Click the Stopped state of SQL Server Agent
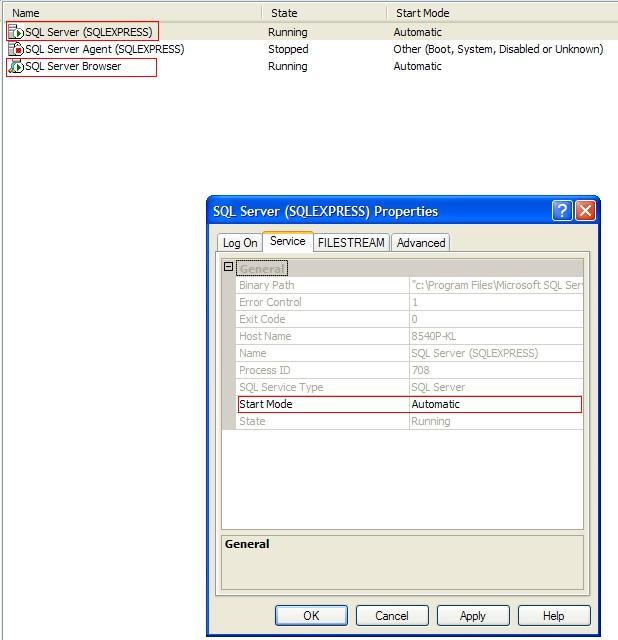The width and height of the screenshot is (618, 640). tap(288, 49)
